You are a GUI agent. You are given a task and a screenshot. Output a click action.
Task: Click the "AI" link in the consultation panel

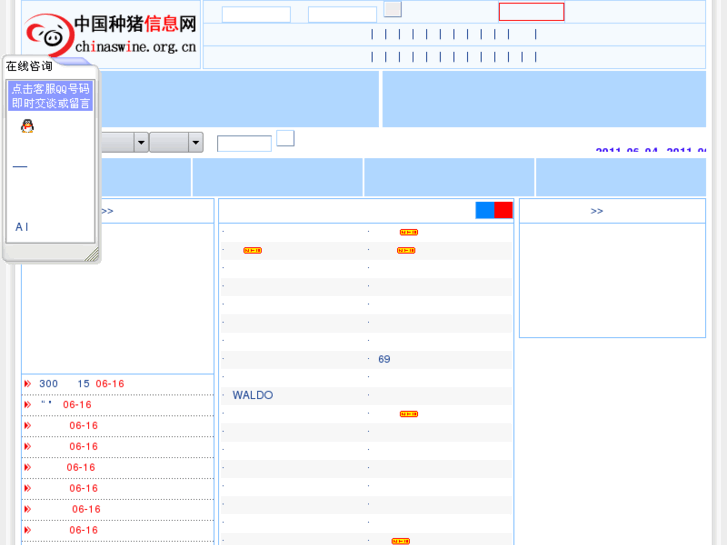[22, 227]
